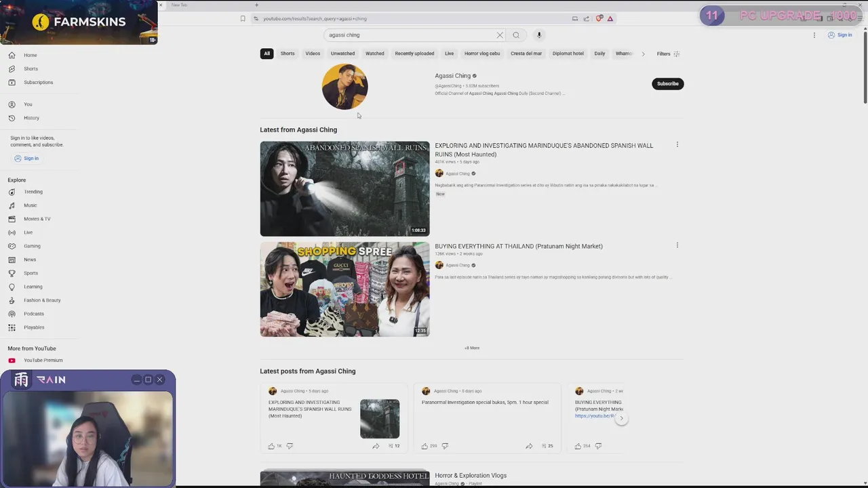Open Fashion & Beauty in the sidebar
The height and width of the screenshot is (488, 868).
[42, 300]
